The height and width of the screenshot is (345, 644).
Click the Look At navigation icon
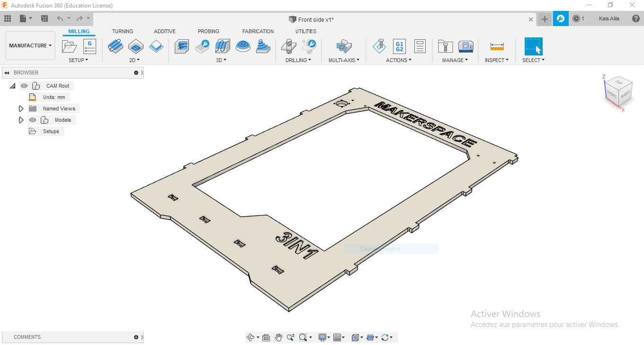click(266, 337)
